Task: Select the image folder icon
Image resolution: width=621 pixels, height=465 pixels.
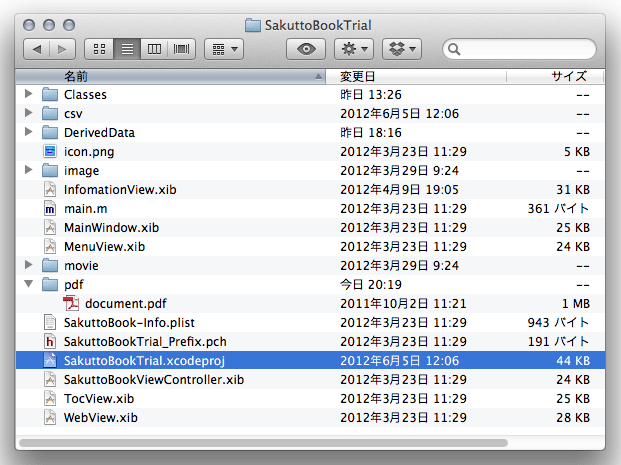Action: [50, 170]
